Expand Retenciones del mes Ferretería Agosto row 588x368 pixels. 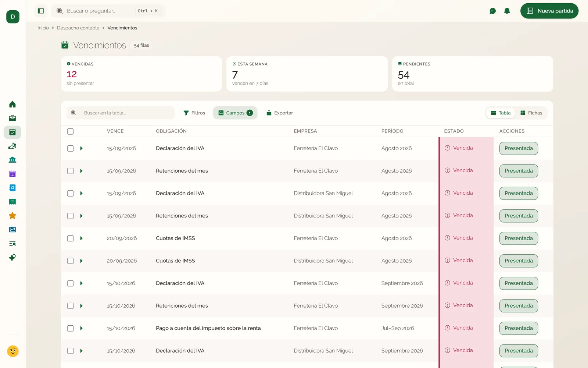click(x=81, y=171)
